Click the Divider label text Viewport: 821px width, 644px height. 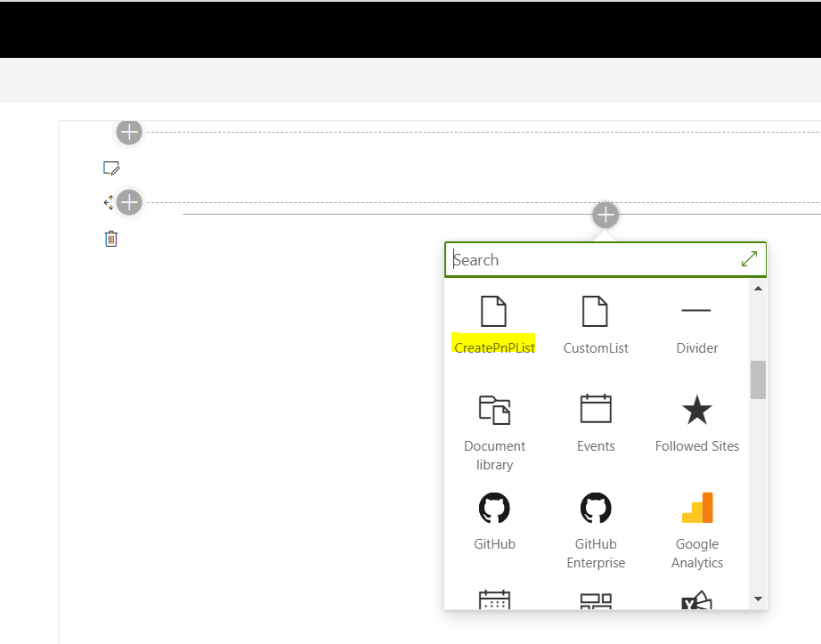point(697,348)
